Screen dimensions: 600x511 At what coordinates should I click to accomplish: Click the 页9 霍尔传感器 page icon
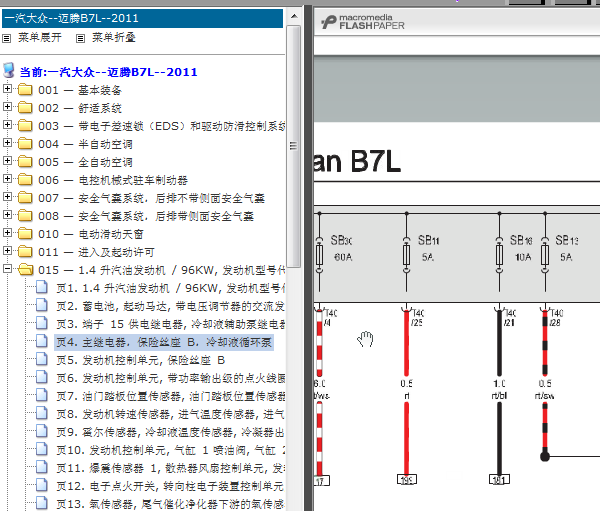point(42,431)
